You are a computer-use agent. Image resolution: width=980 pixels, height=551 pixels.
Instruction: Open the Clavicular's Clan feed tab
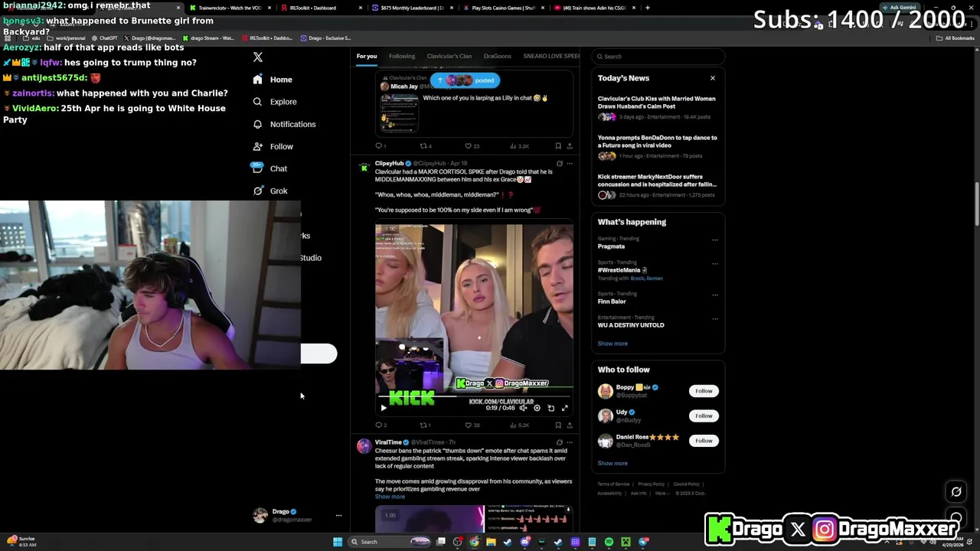(449, 56)
